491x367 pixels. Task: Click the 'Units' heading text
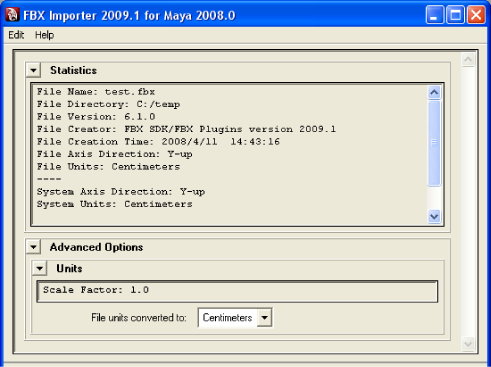click(x=69, y=268)
